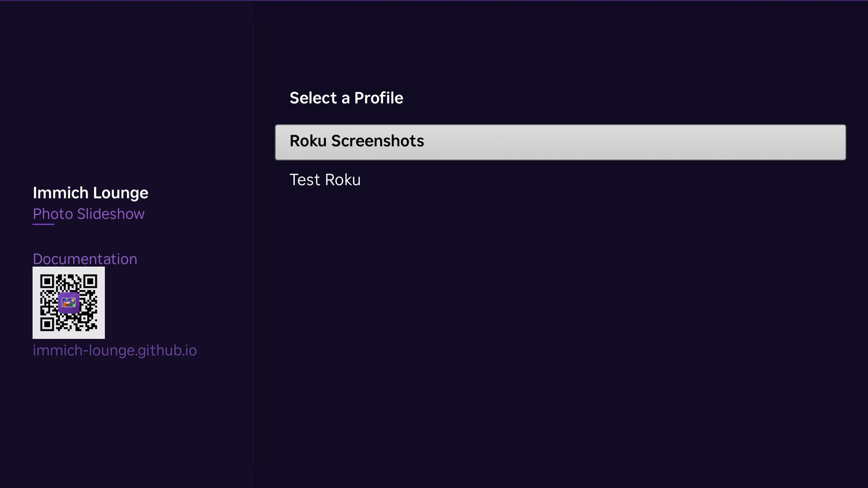Click the purple Documentation label
This screenshot has width=868, height=488.
click(x=85, y=259)
